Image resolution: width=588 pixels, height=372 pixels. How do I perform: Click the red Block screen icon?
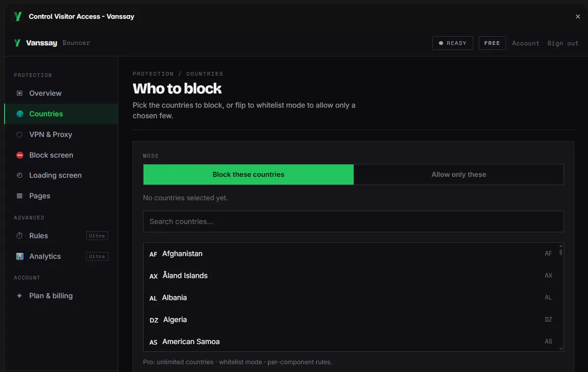pyautogui.click(x=20, y=155)
